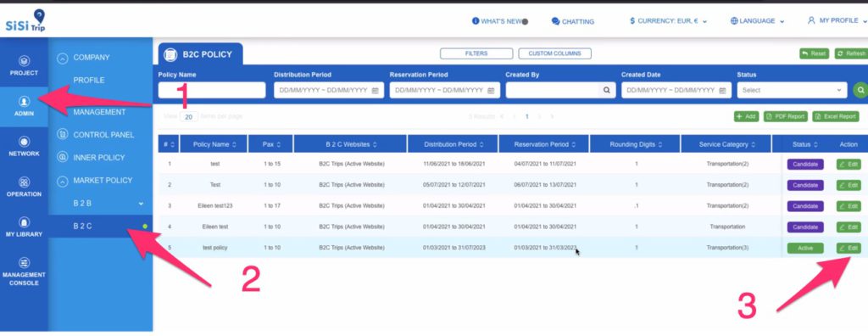Click the PDF Report button
This screenshot has height=336, width=868.
786,116
